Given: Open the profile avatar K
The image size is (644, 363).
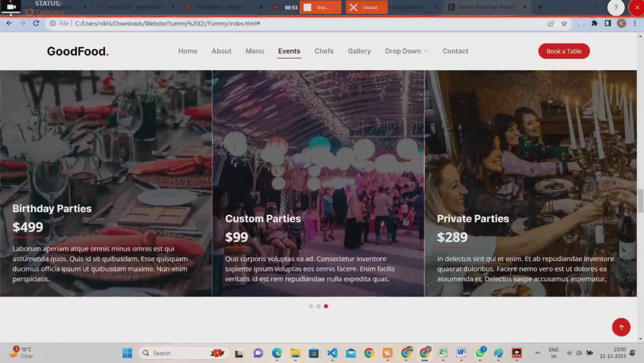Looking at the screenshot, I should coord(621,23).
